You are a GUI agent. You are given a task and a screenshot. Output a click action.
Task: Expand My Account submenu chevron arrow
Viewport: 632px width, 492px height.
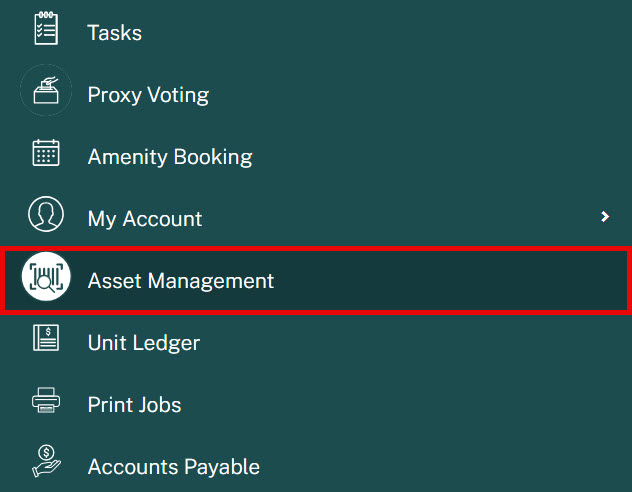click(605, 217)
